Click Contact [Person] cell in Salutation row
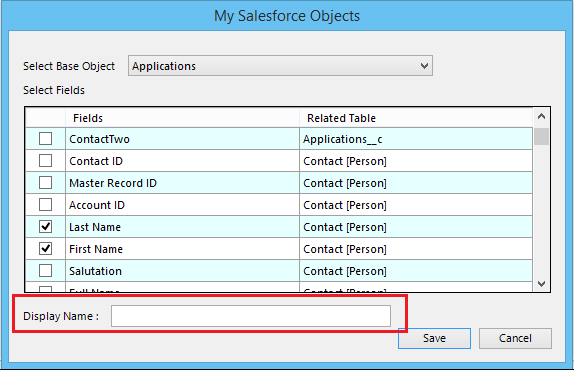Image resolution: width=574 pixels, height=370 pixels. pos(416,270)
